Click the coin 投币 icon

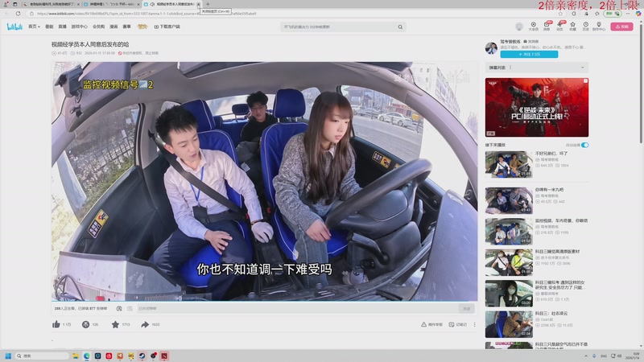(x=85, y=324)
